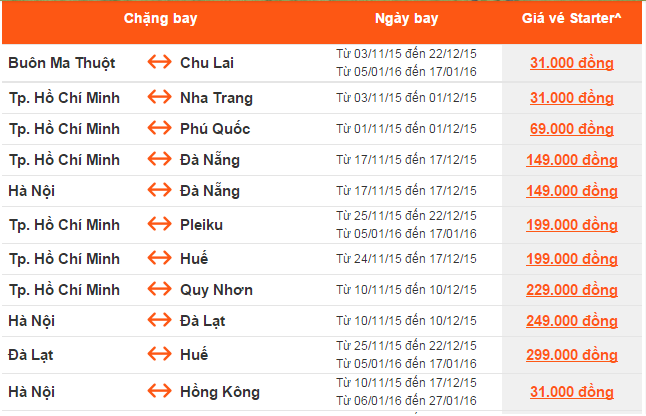The image size is (646, 416).
Task: Click the Giá vé Starter column header
Action: pyautogui.click(x=571, y=19)
